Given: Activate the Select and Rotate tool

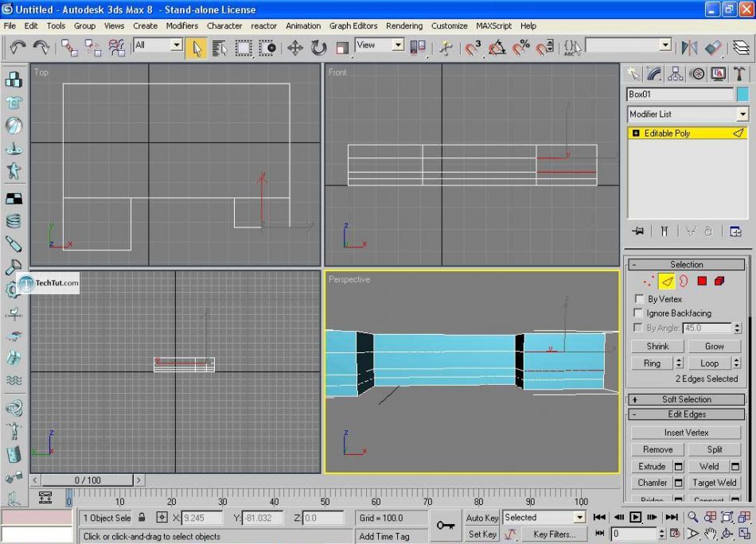Looking at the screenshot, I should click(318, 49).
